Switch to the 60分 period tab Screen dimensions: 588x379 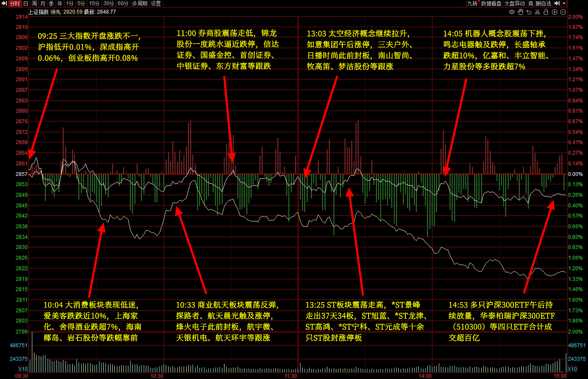[123, 3]
